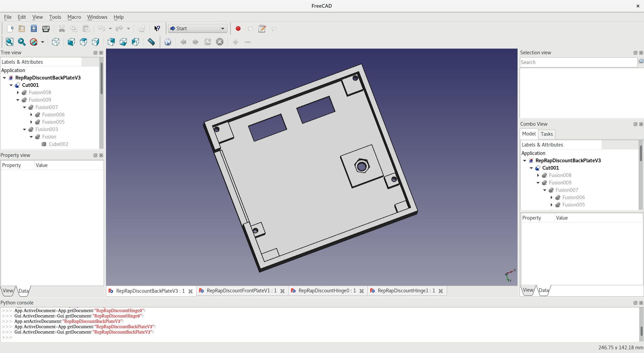Viewport: 644px width, 353px height.
Task: Collapse Fusion009 in Combo View tree
Action: click(x=538, y=183)
